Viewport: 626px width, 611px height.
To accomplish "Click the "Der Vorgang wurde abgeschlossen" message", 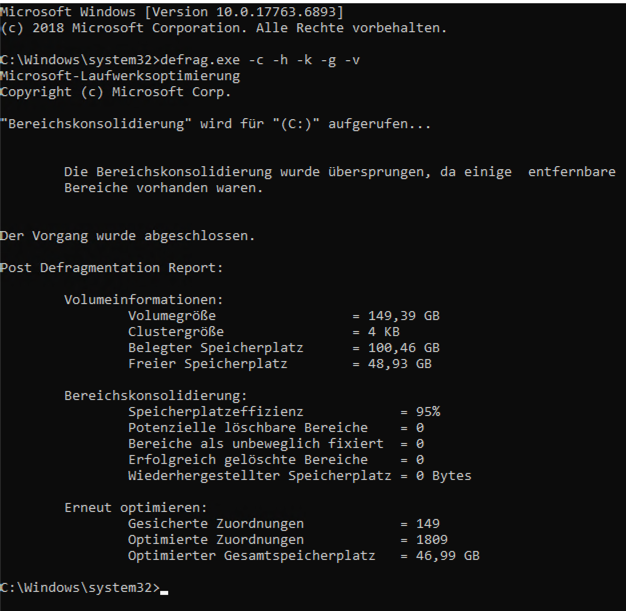I will coord(127,236).
